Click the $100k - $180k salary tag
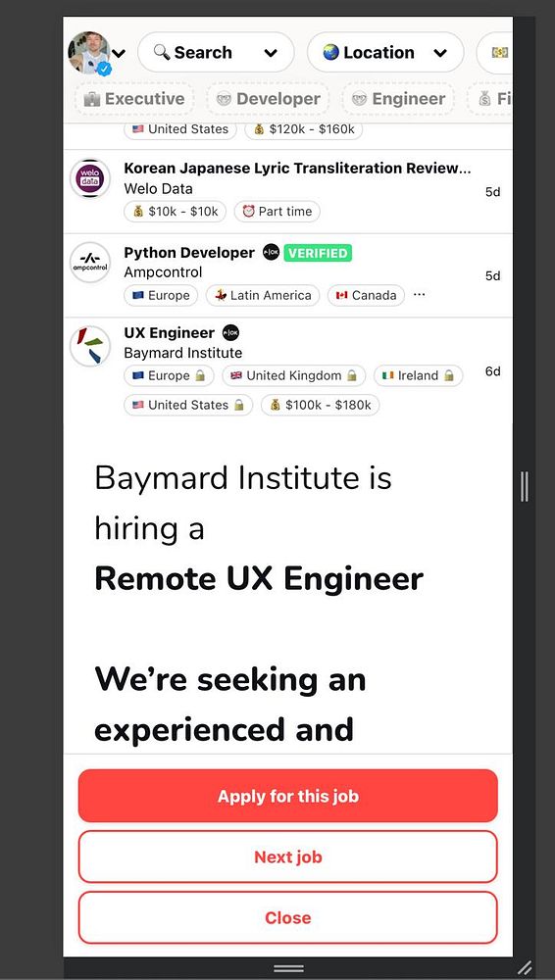 321,405
